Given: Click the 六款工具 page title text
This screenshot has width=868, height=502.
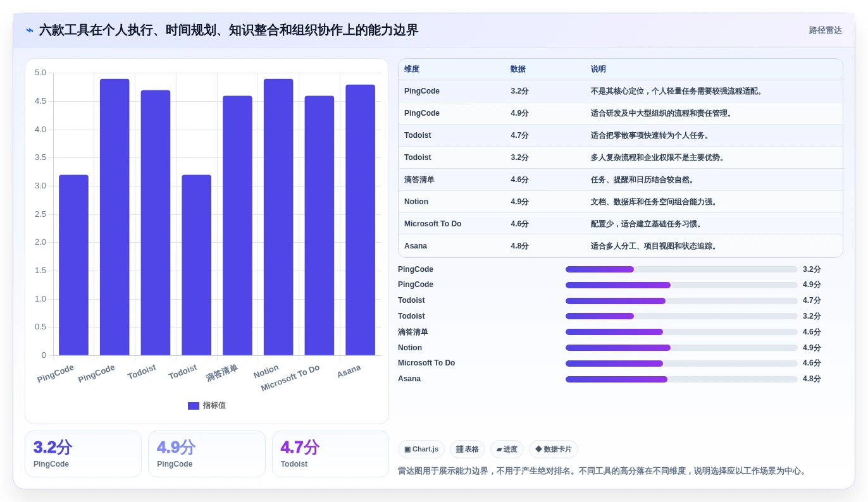Looking at the screenshot, I should pyautogui.click(x=228, y=30).
